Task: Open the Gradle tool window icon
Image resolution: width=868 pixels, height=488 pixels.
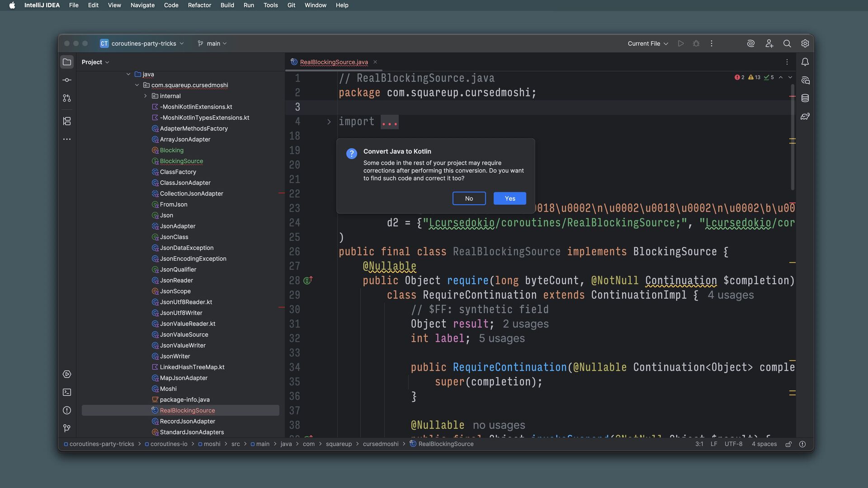Action: tap(805, 116)
